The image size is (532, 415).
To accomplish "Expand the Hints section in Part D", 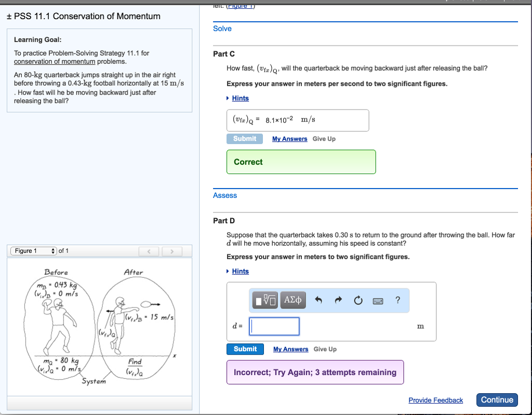I will click(240, 271).
